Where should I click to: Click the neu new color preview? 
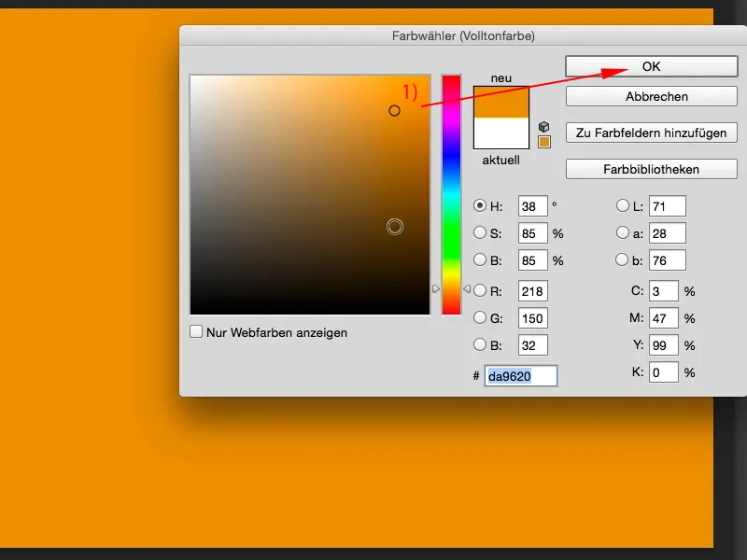(x=501, y=102)
